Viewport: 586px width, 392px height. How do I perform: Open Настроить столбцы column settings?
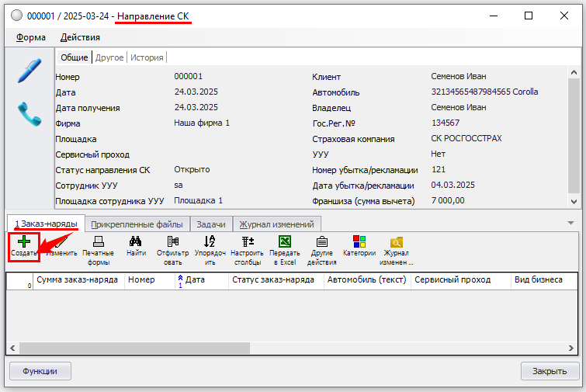248,247
